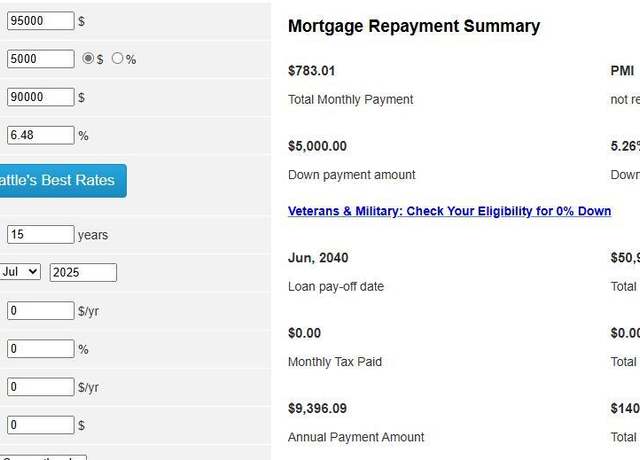The height and width of the screenshot is (460, 640).
Task: Click the 90000 loan amount field
Action: click(x=40, y=97)
